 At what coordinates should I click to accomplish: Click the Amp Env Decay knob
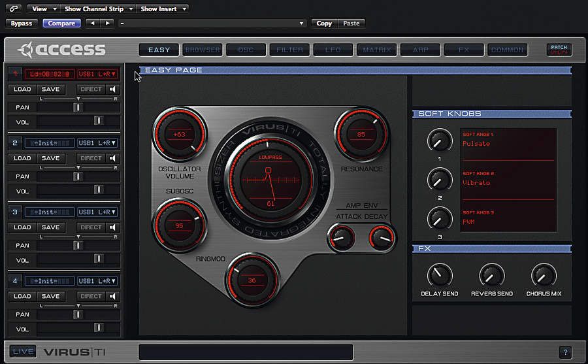click(x=382, y=238)
